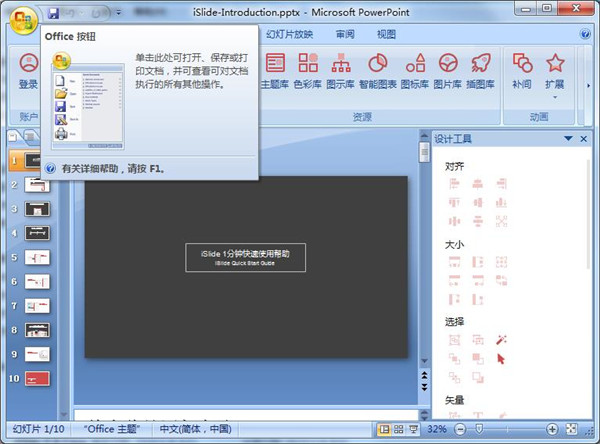
Task: Click 中文(简体，中国) language in status bar
Action: [x=195, y=429]
